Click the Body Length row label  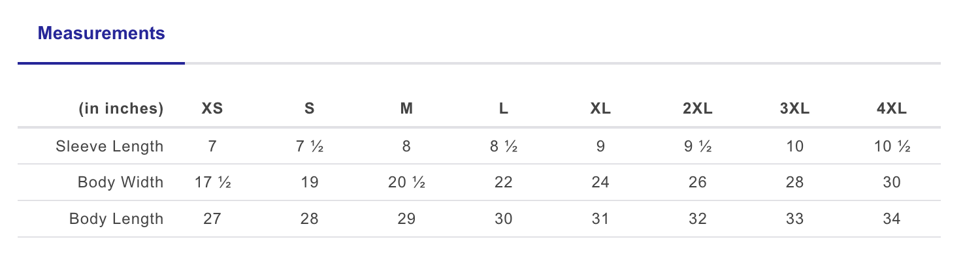click(116, 219)
